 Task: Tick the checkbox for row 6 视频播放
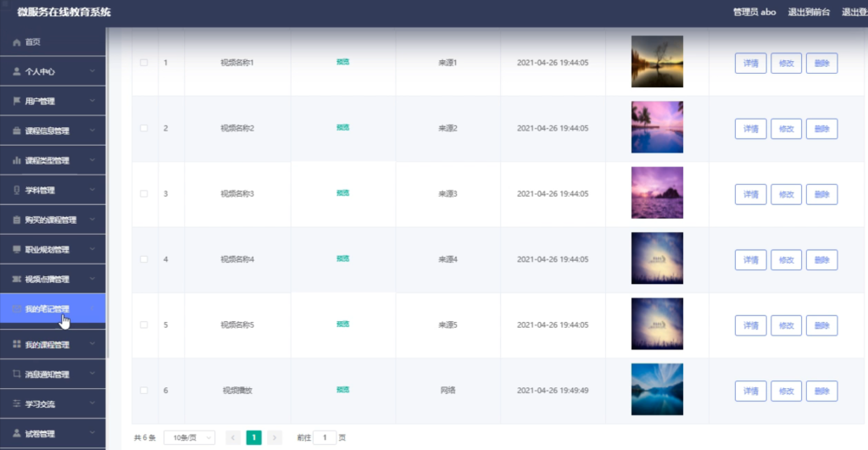[144, 390]
